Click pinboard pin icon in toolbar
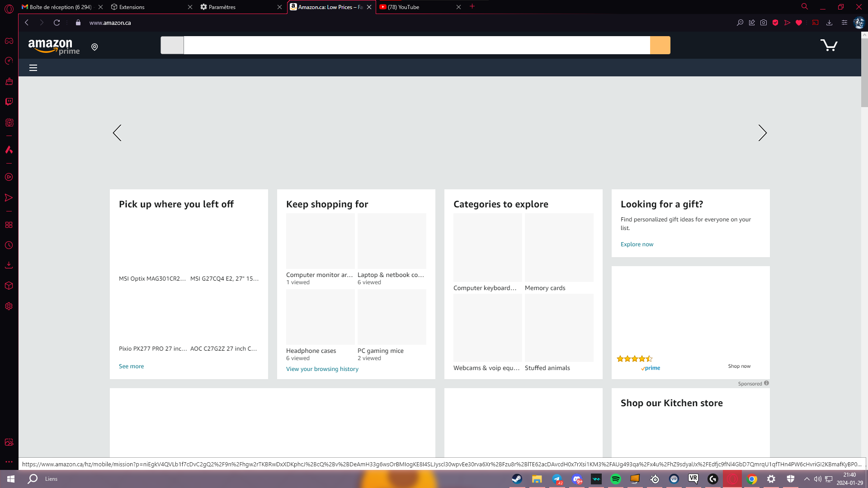This screenshot has width=868, height=488. click(752, 23)
